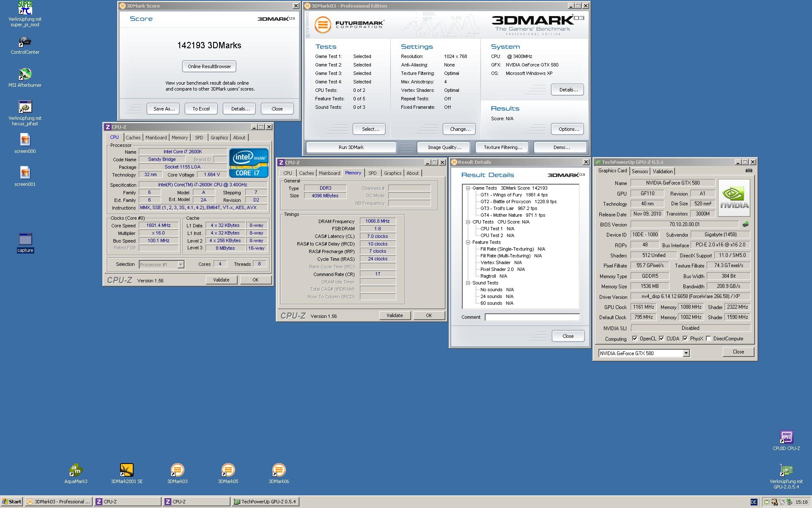Collapse the Sound Tests tree node
Viewport: 812px width, 508px height.
coord(468,283)
